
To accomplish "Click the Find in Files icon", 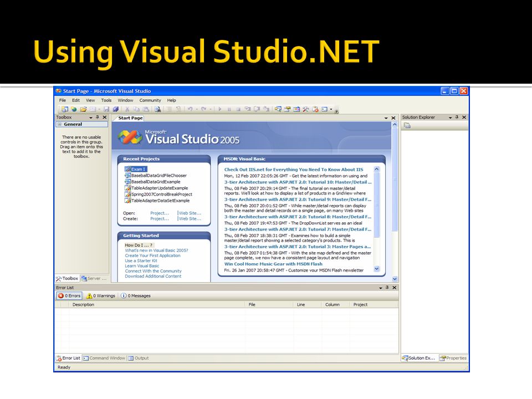I will (x=158, y=109).
